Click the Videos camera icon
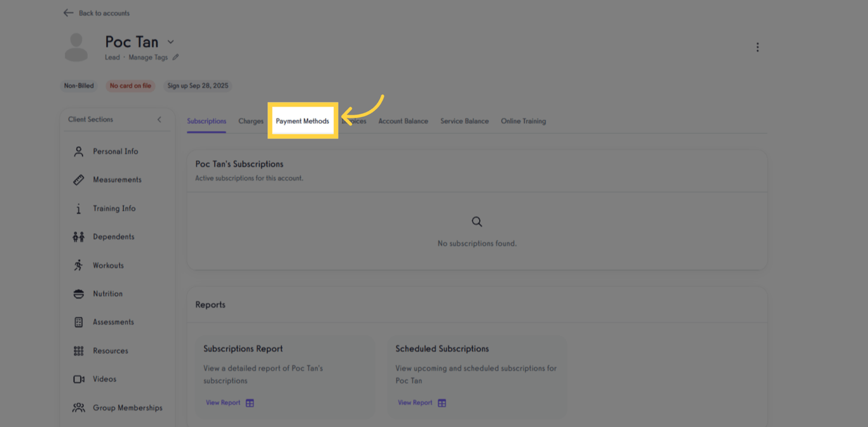868x427 pixels. tap(78, 379)
